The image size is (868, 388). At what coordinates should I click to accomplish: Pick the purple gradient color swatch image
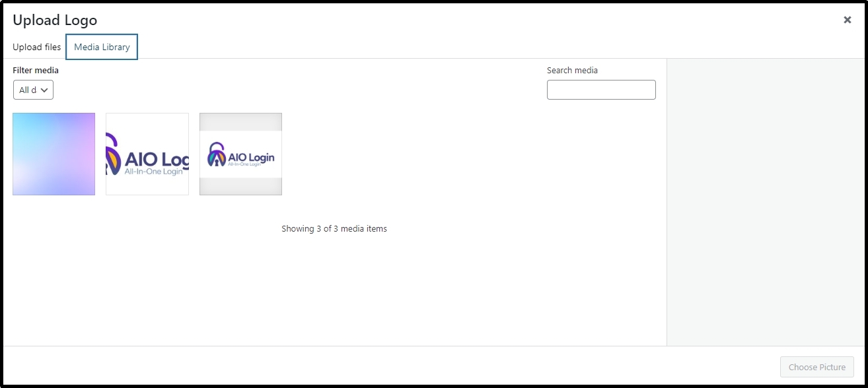click(x=54, y=154)
